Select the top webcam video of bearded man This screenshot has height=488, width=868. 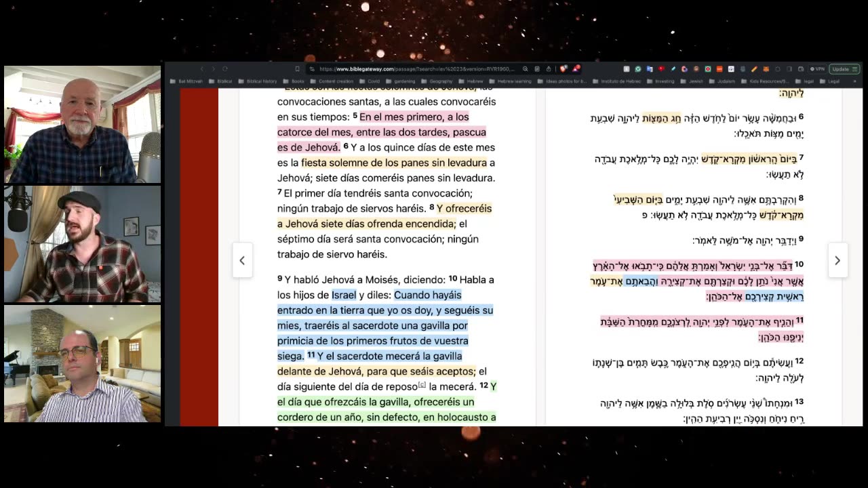82,125
